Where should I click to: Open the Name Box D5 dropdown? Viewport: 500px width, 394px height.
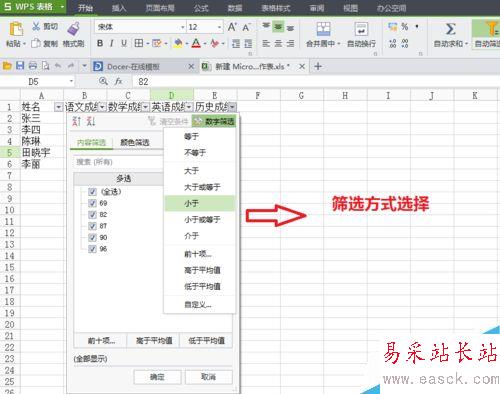pos(71,81)
